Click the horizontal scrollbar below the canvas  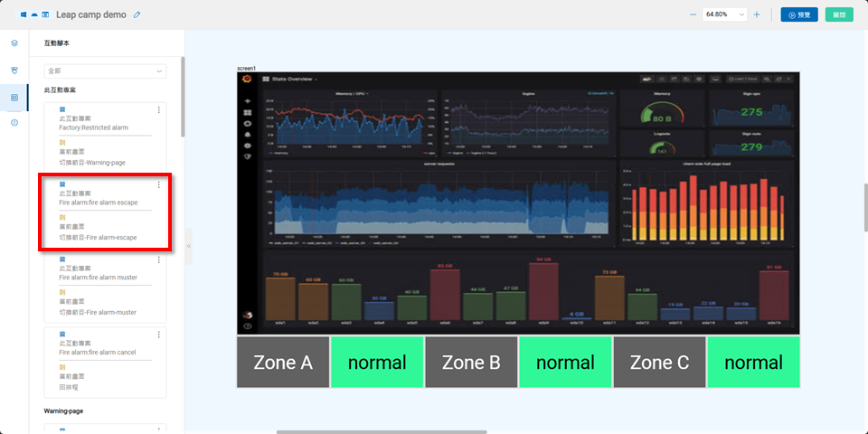pyautogui.click(x=407, y=431)
